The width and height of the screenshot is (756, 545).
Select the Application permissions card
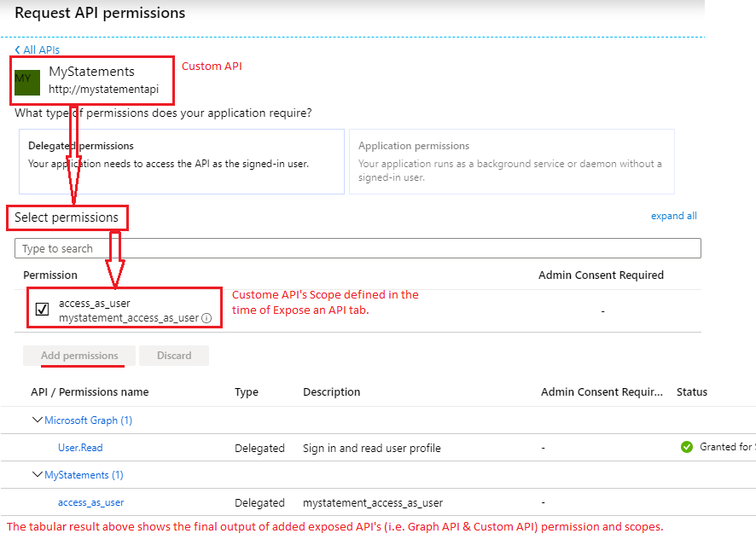point(511,161)
